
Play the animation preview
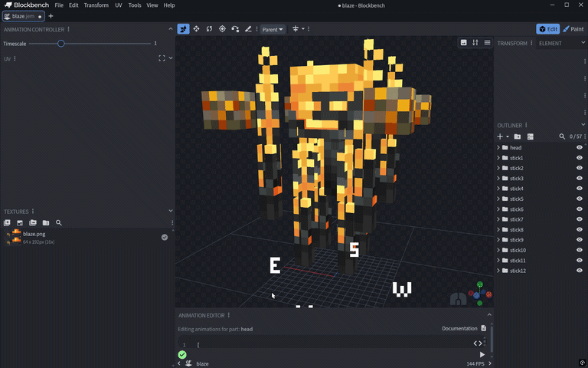(482, 354)
